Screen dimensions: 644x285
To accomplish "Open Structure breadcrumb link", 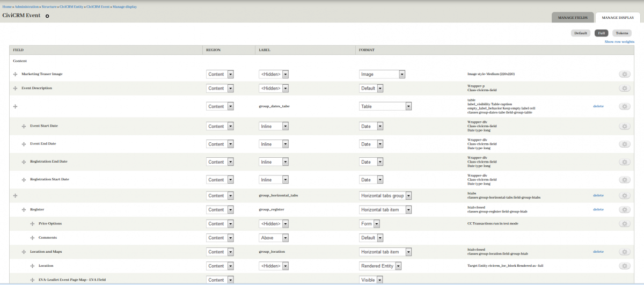I will click(49, 7).
